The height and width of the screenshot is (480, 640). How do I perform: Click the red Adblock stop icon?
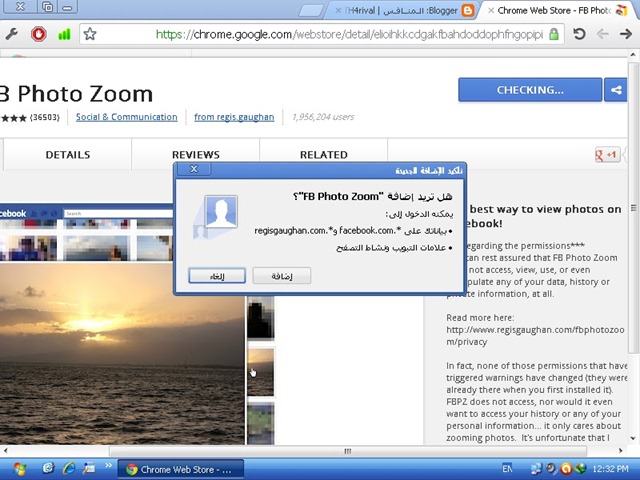tap(39, 34)
